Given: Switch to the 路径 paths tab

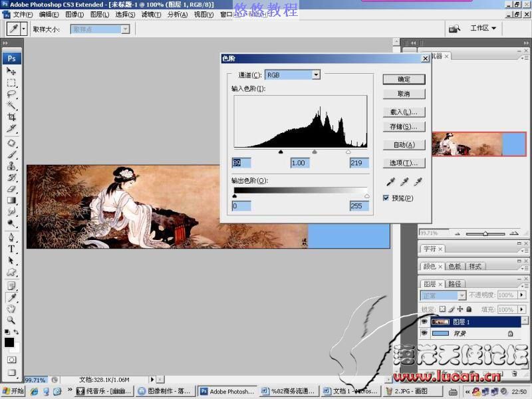Looking at the screenshot, I should 455,284.
